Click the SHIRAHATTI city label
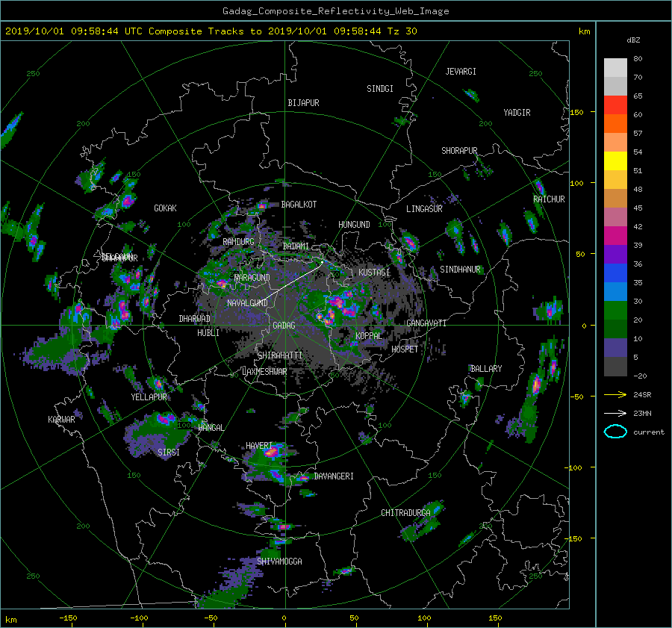672x628 pixels. click(x=280, y=355)
